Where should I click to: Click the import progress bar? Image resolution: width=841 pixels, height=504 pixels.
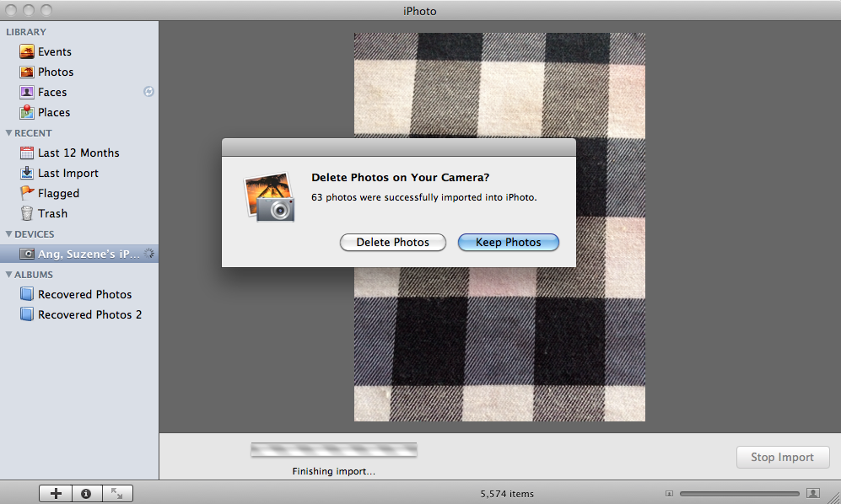click(x=333, y=450)
